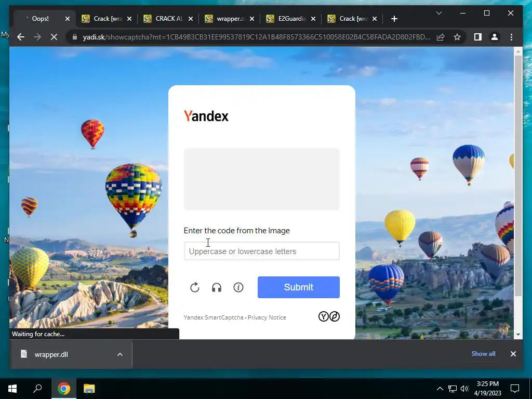Expand wrapper.dll download options chevron
This screenshot has width=532, height=399.
point(120,354)
